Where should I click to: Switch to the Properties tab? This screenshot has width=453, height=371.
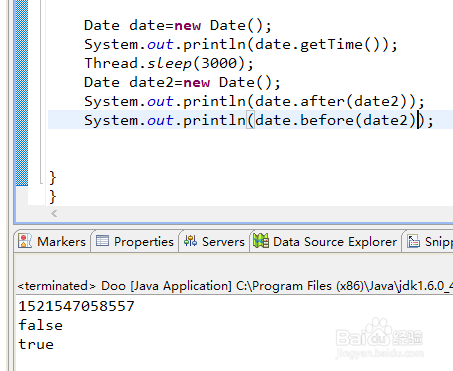click(x=135, y=241)
